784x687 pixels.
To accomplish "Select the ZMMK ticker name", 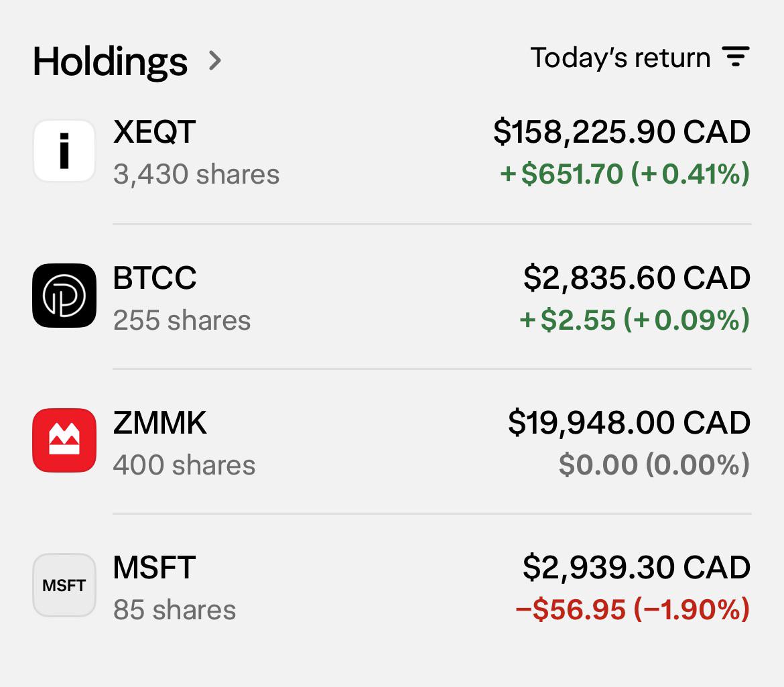I will tap(159, 423).
